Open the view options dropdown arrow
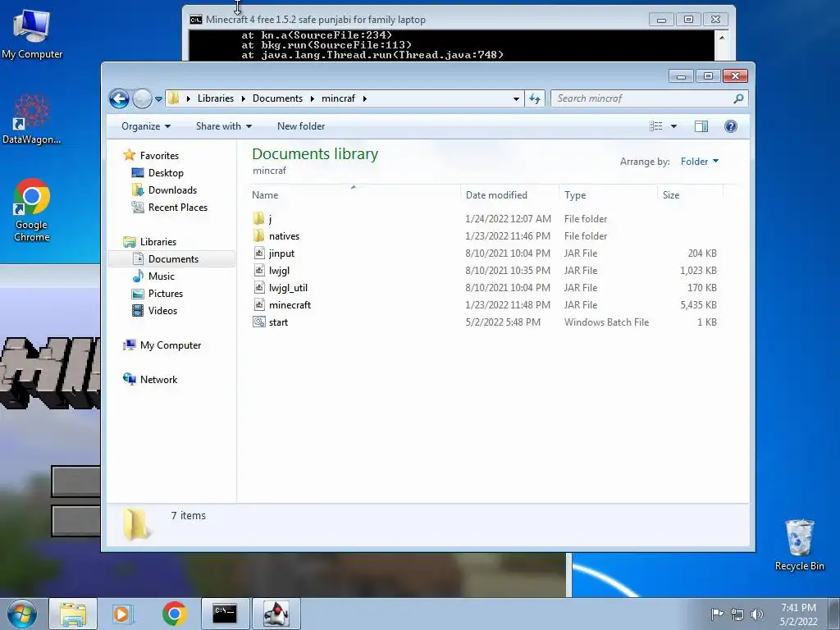The image size is (840, 630). coord(674,126)
